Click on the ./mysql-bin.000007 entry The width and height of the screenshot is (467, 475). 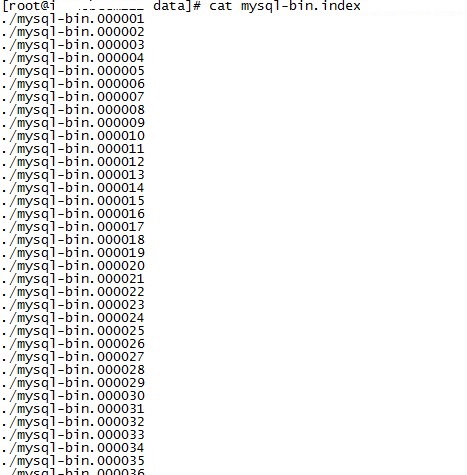pos(73,97)
